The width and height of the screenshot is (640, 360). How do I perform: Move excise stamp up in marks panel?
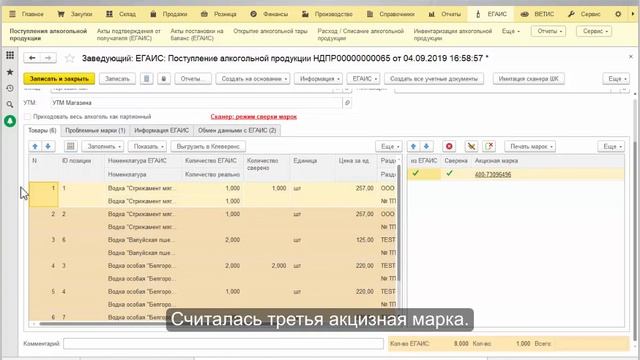413,146
